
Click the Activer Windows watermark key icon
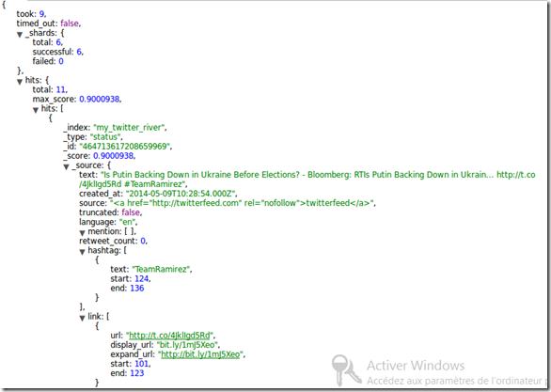(346, 370)
